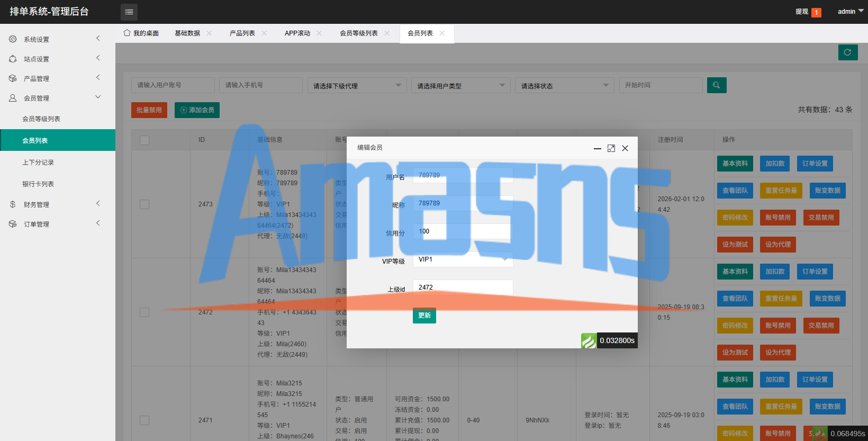Click the 更新 button in the dialog

point(424,316)
